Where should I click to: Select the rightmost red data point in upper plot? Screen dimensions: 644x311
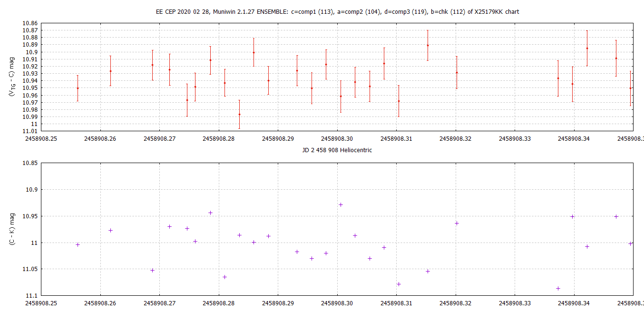click(631, 88)
